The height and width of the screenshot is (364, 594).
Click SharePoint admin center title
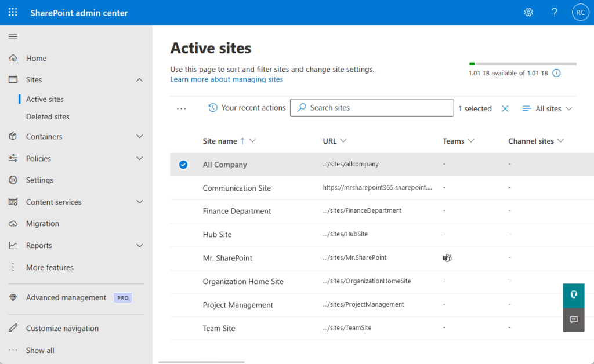click(x=79, y=13)
